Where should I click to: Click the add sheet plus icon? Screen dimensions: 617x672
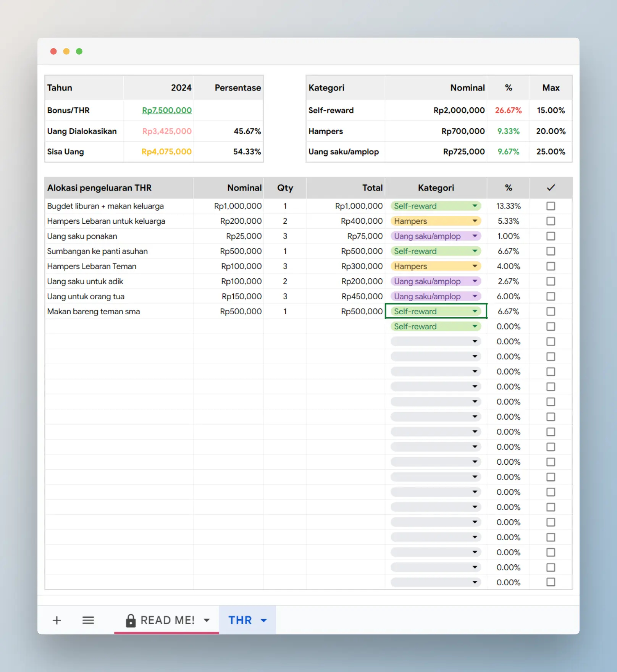click(x=57, y=620)
